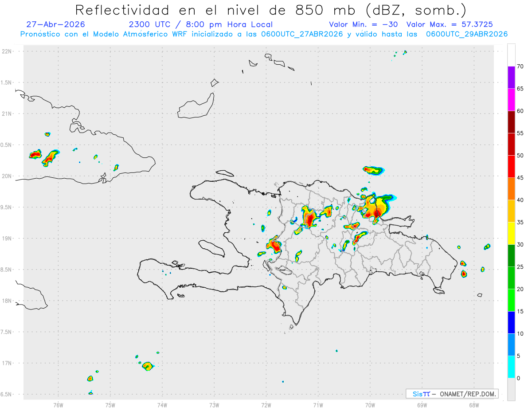Click the orange 40-45 dBZ legend band
532x411 pixels.
pos(511,189)
